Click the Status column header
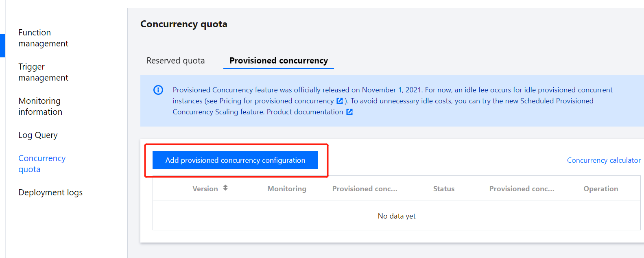Viewport: 644px width, 258px height. pyautogui.click(x=444, y=189)
